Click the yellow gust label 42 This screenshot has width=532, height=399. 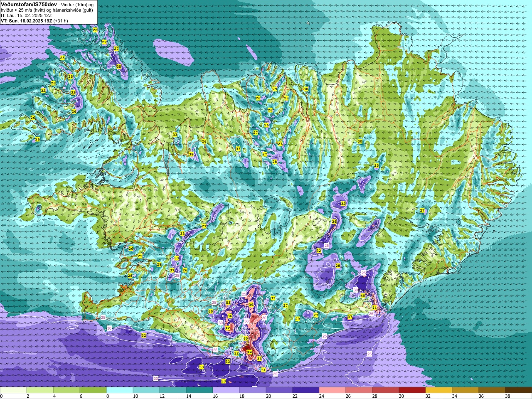click(227, 328)
